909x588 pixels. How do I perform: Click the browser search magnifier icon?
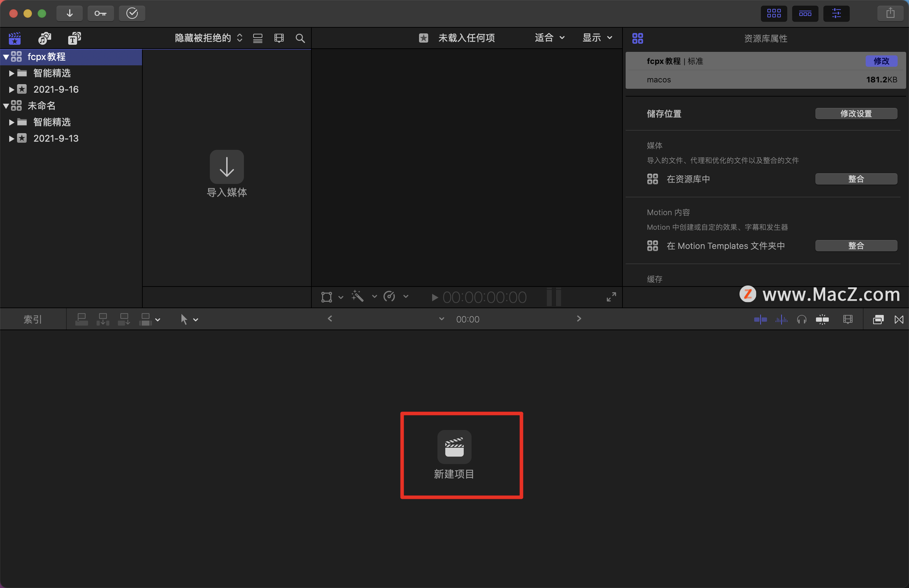pos(300,38)
